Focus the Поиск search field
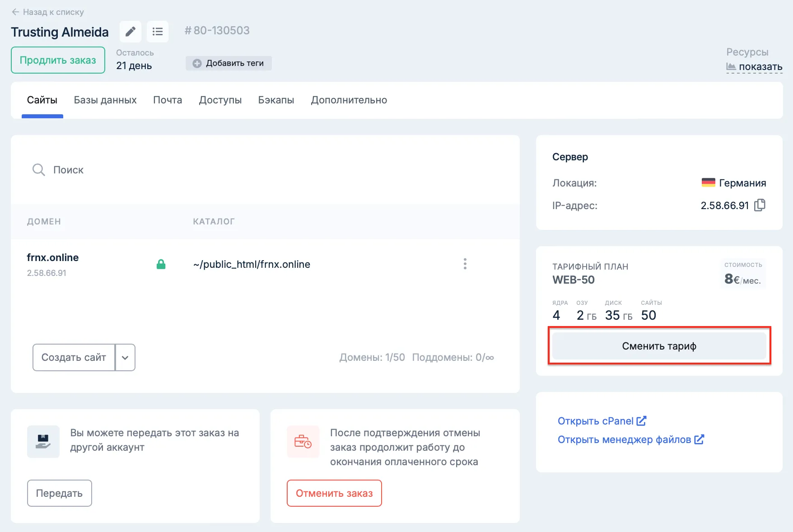The image size is (793, 532). 265,170
